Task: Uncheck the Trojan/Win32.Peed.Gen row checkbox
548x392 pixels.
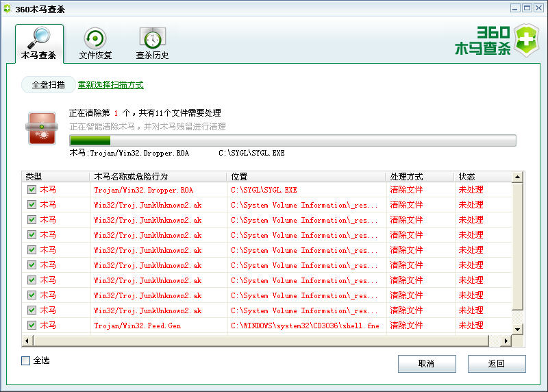Action: [32, 326]
